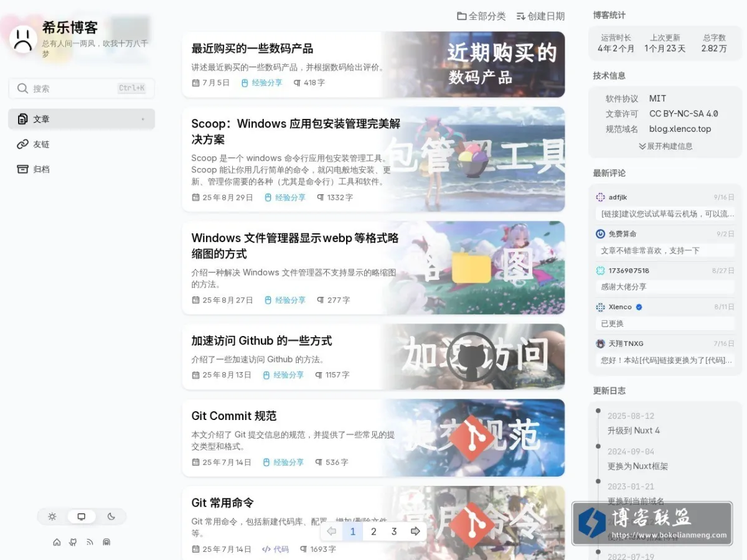Click the search input field
Viewport: 747px width, 560px height.
coord(82,88)
